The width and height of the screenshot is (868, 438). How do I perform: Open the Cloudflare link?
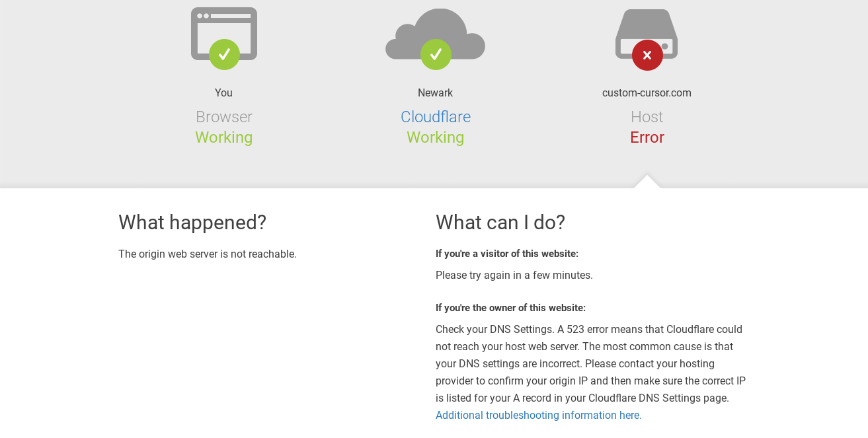click(436, 117)
